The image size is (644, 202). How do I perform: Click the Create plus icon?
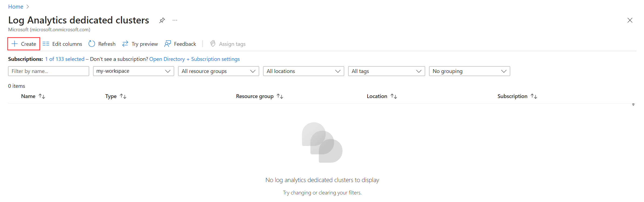point(15,44)
